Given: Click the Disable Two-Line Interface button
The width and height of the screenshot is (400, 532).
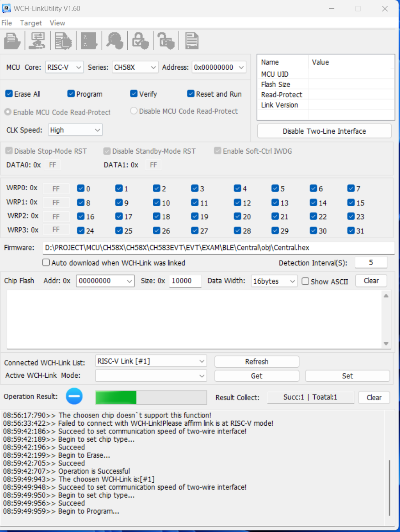Looking at the screenshot, I should (324, 131).
